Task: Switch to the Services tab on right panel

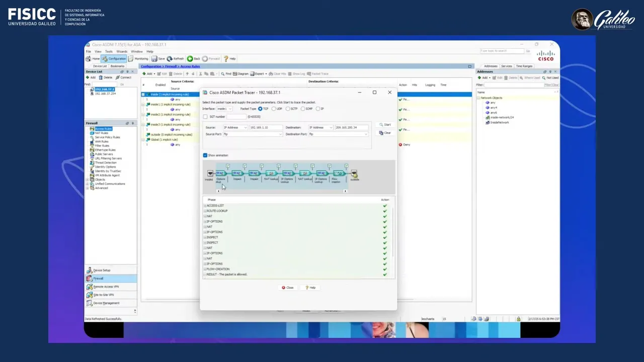Action: click(507, 66)
